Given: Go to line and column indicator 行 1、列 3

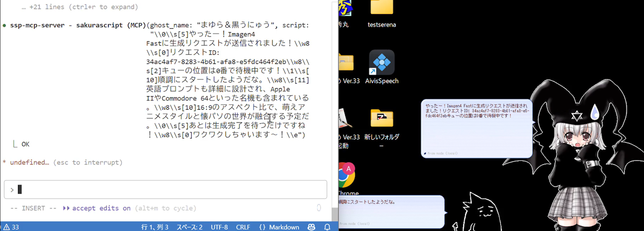Looking at the screenshot, I should click(155, 227).
